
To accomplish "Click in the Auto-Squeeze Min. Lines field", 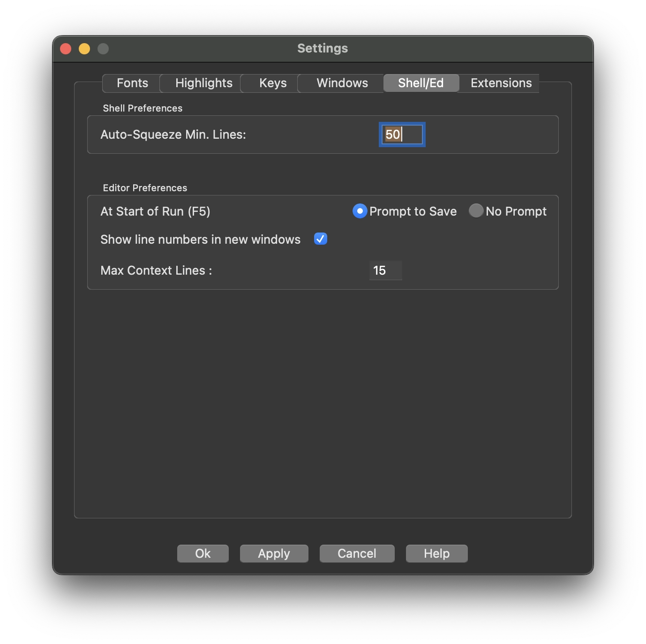I will point(401,135).
